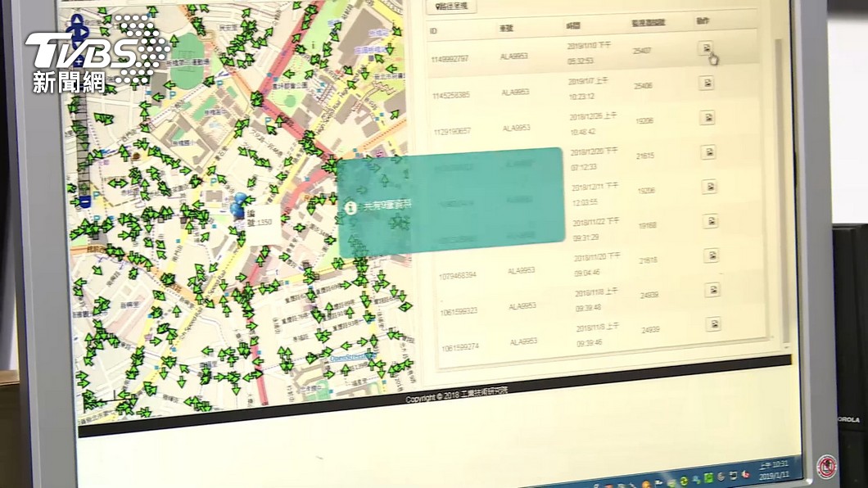Select the blue location marker on map
This screenshot has width=868, height=488.
pyautogui.click(x=238, y=206)
